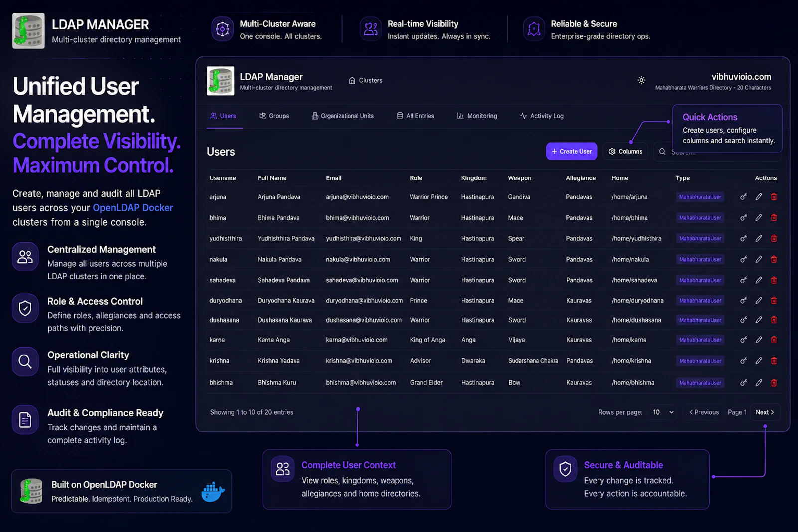Click the key icon in bhishma's row
This screenshot has width=798, height=532.
click(743, 383)
